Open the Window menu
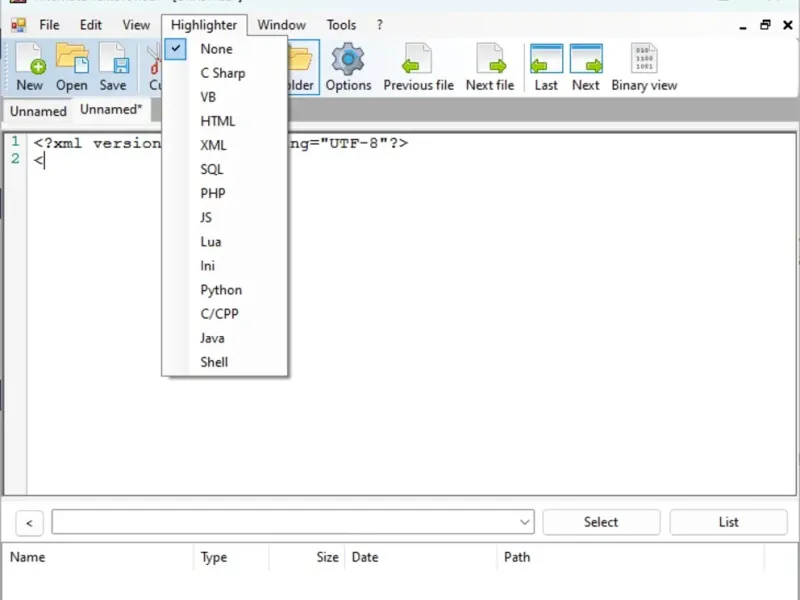Viewport: 800px width, 600px height. 281,24
